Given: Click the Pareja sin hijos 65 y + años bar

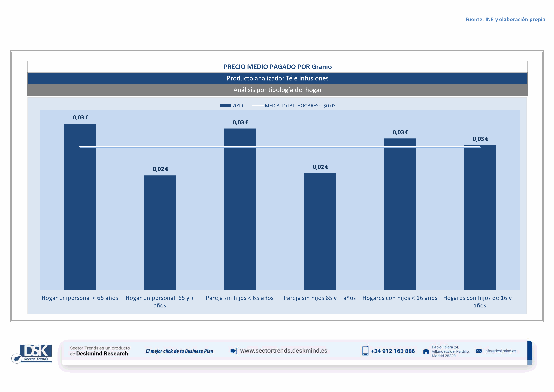Looking at the screenshot, I should pos(320,232).
